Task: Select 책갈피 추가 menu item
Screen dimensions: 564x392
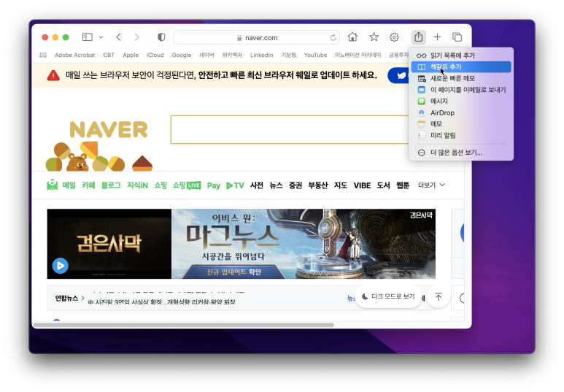Action: click(461, 67)
